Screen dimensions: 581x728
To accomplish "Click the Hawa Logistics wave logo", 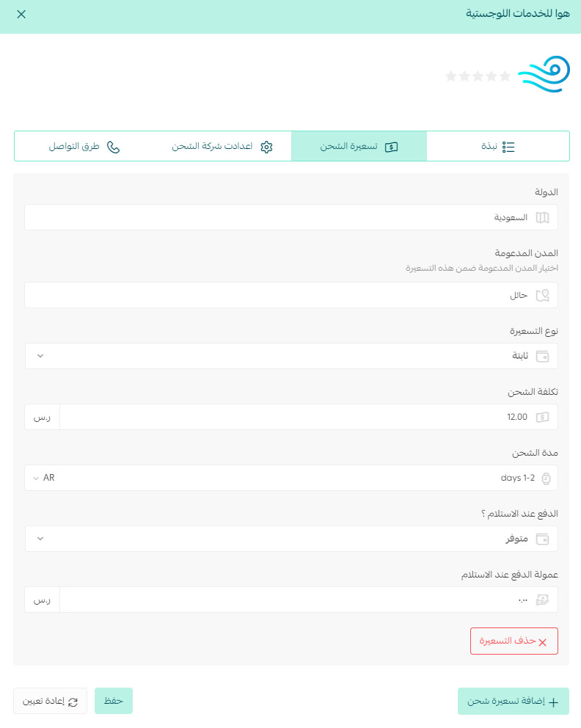I will 544,74.
